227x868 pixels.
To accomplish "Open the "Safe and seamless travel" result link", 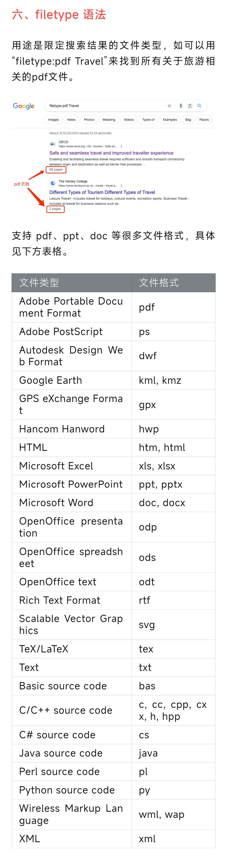I will [x=111, y=153].
